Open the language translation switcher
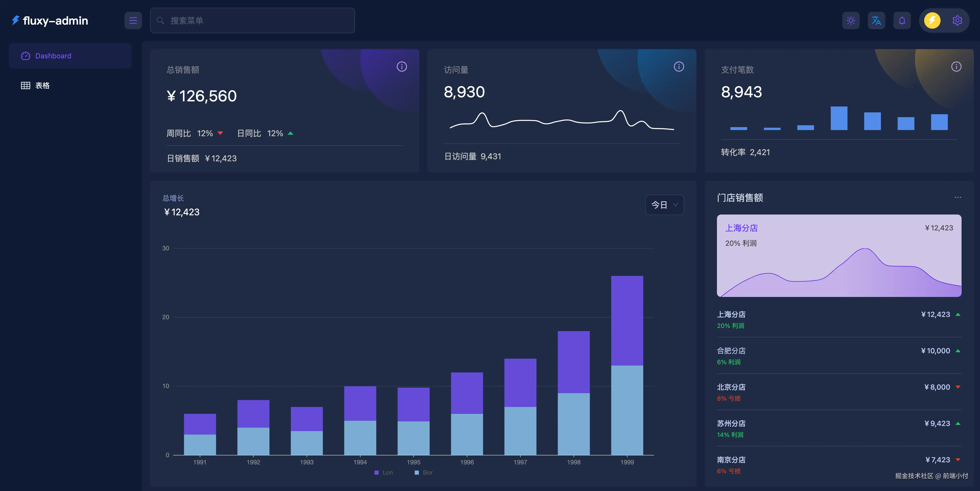980x491 pixels. click(x=876, y=20)
